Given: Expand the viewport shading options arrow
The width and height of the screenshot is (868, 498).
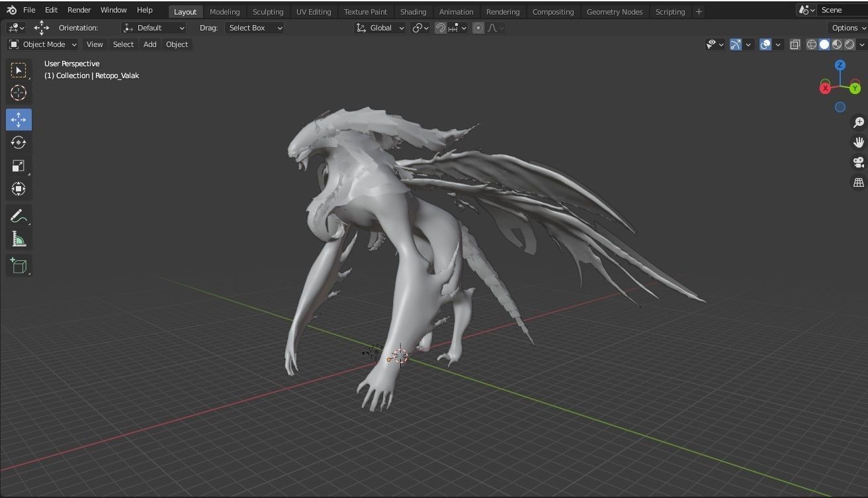Looking at the screenshot, I should (x=862, y=44).
